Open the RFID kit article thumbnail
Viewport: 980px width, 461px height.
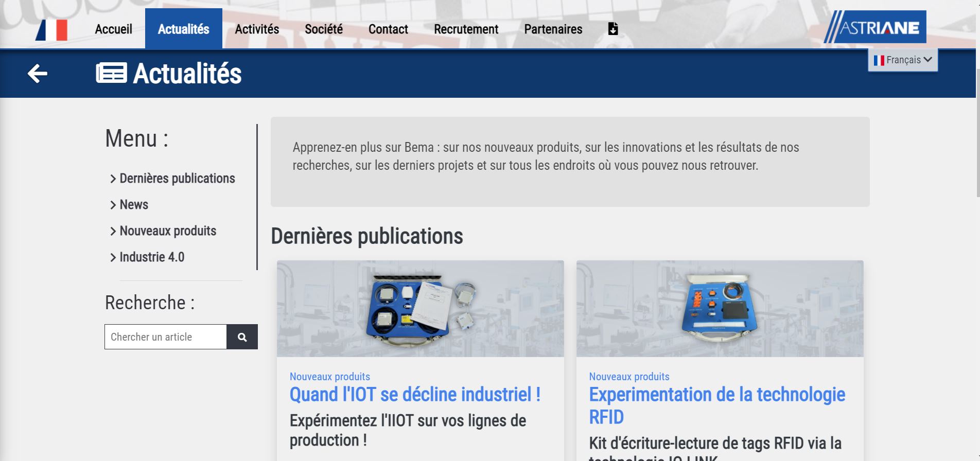720,309
